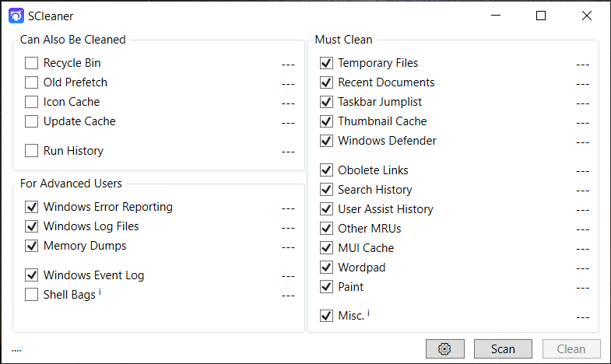The height and width of the screenshot is (364, 611).
Task: Check the Old Prefetch option
Action: 31,82
